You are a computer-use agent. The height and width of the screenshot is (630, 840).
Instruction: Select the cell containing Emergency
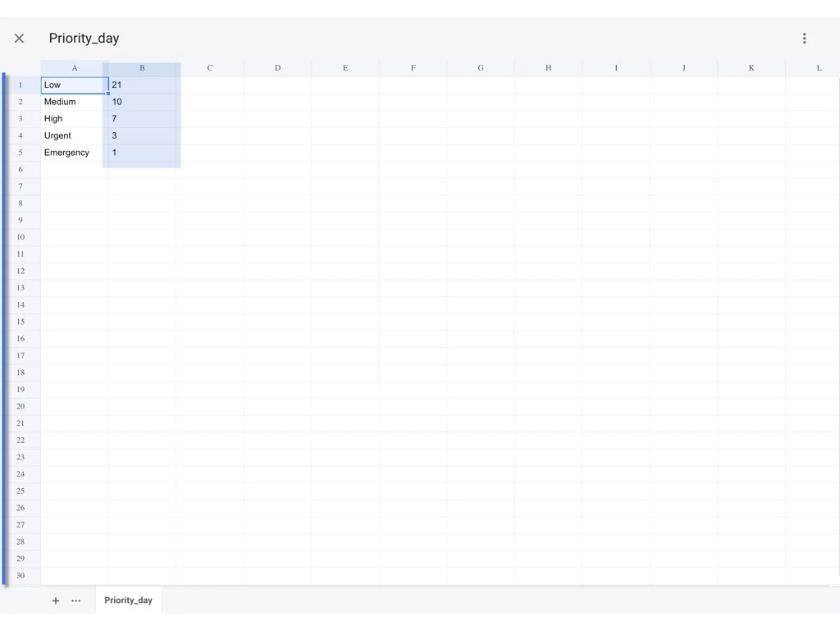[74, 153]
